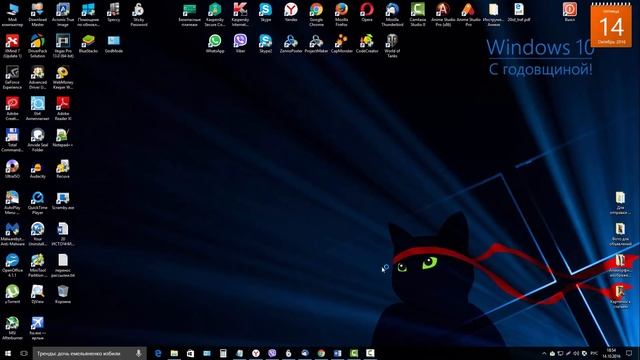Viewport: 640px width, 360px height.
Task: Select the Mozilla Thunderbird desktop icon
Action: pos(392,15)
